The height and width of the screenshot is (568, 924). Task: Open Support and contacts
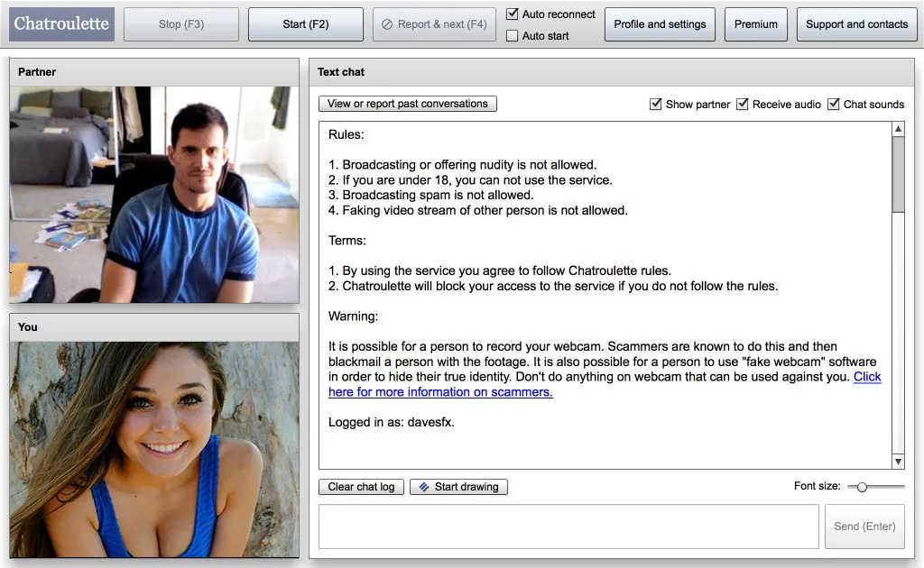tap(857, 24)
